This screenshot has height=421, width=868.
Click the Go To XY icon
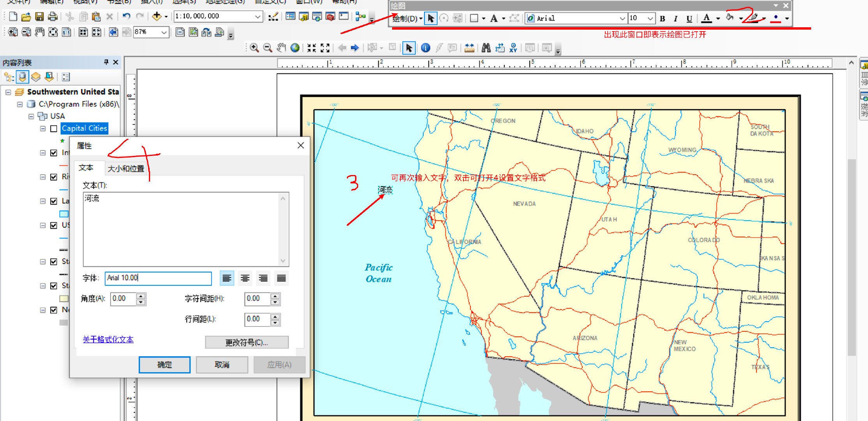coord(513,48)
